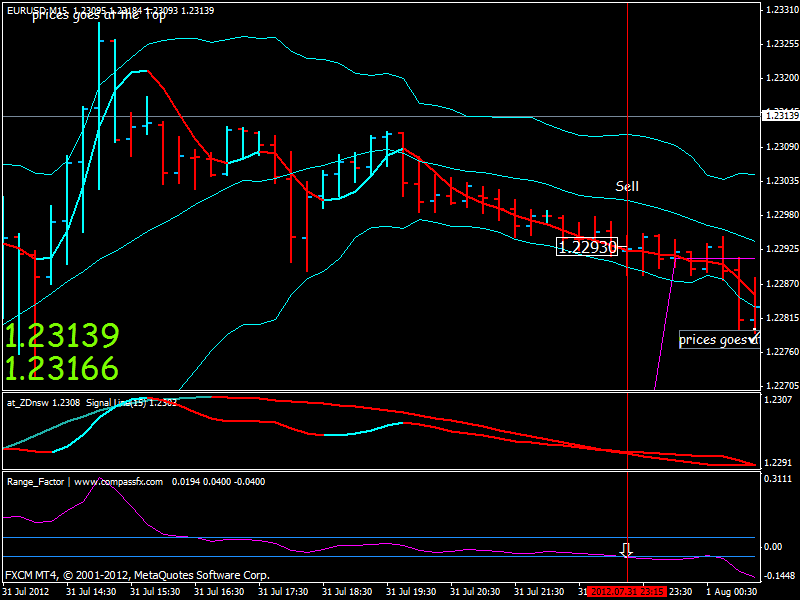Click the large green 1.23139 text
800x600 pixels.
[x=62, y=335]
